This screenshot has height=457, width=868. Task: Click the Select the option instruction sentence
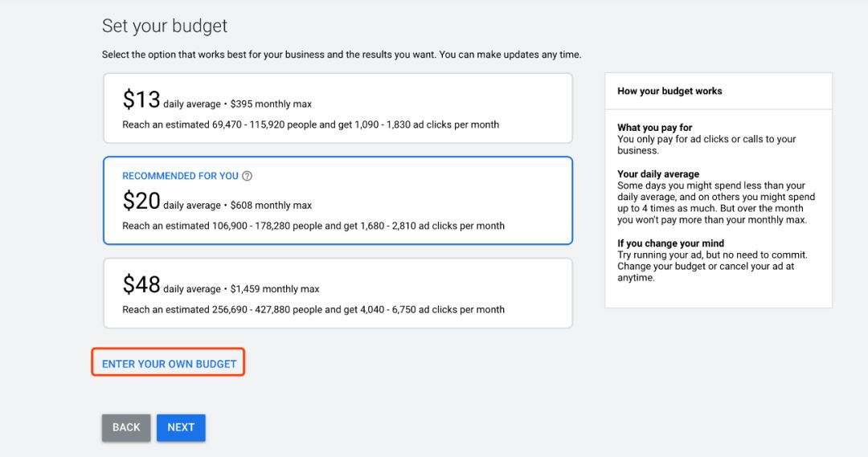click(x=342, y=55)
